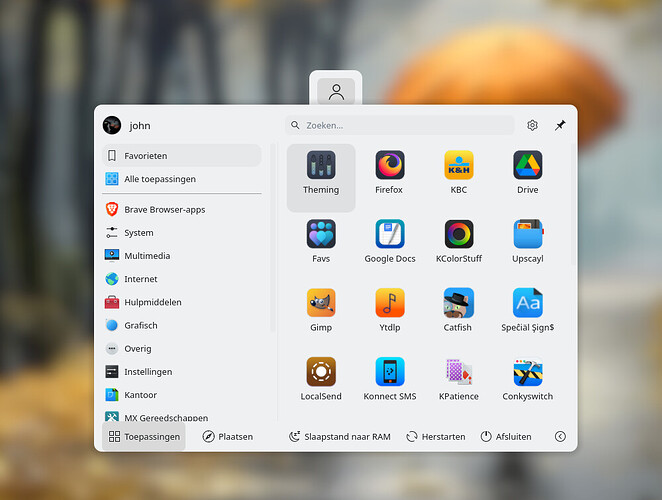This screenshot has width=662, height=500.
Task: Click the category list scrollbar
Action: [273, 238]
